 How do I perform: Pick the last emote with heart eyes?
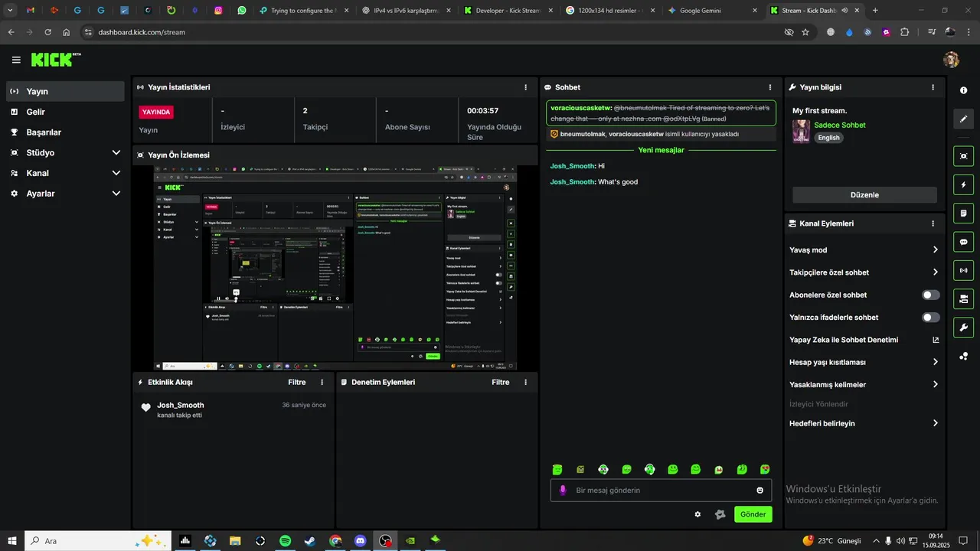[x=765, y=469]
